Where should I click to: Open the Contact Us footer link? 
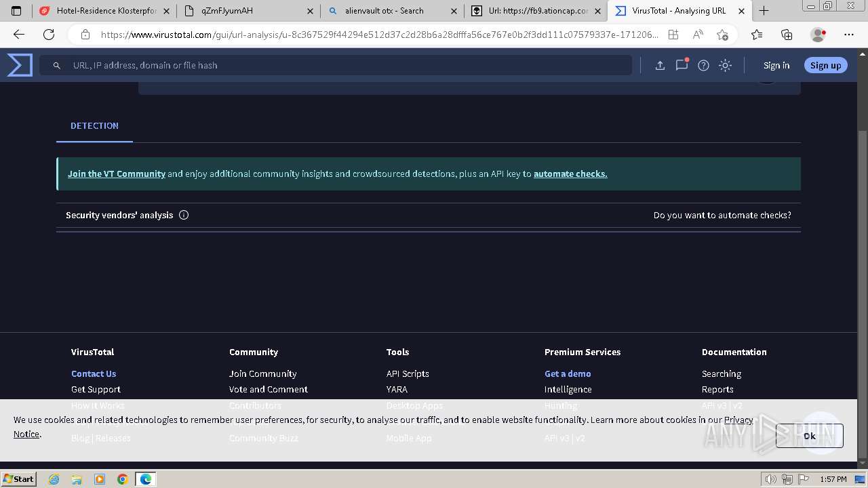94,373
